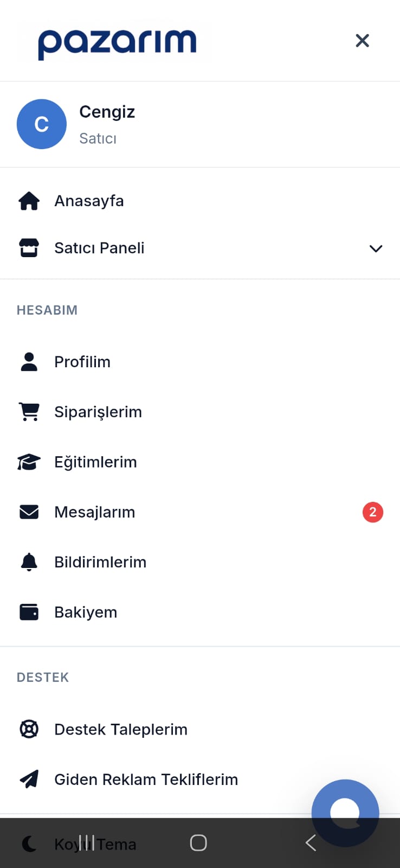The image size is (400, 868).
Task: Toggle dark mode via the moon icon
Action: click(29, 844)
